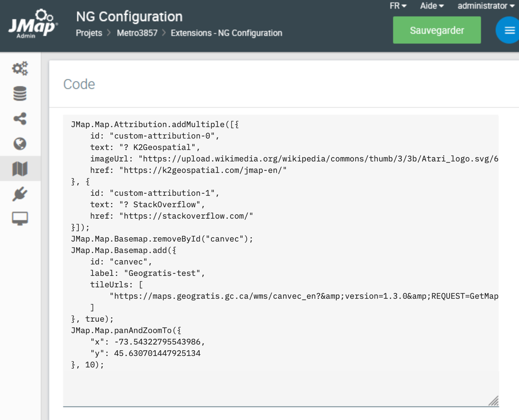Screen dimensions: 519x420
Task: Click the Code section heading
Action: (79, 84)
